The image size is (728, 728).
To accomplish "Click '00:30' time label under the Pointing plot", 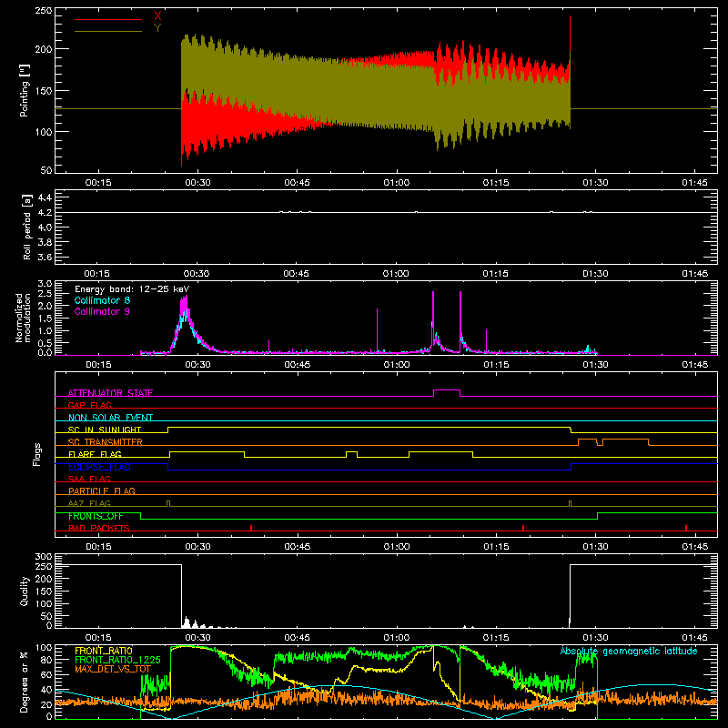I will (197, 183).
